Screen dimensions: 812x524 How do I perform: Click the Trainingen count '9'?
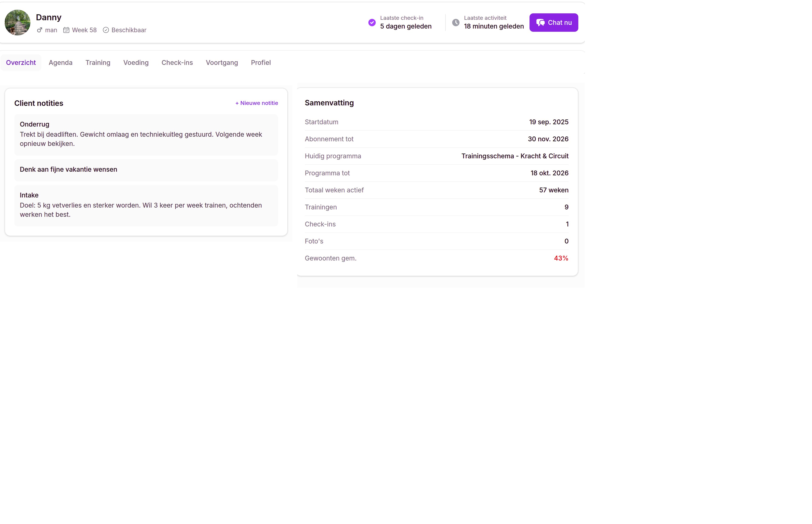pos(566,207)
